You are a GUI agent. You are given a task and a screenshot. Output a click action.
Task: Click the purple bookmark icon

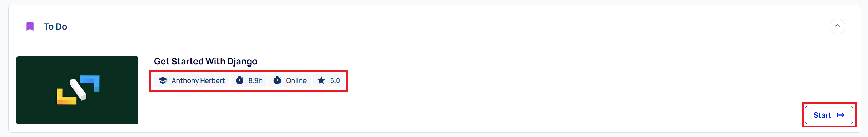click(30, 26)
